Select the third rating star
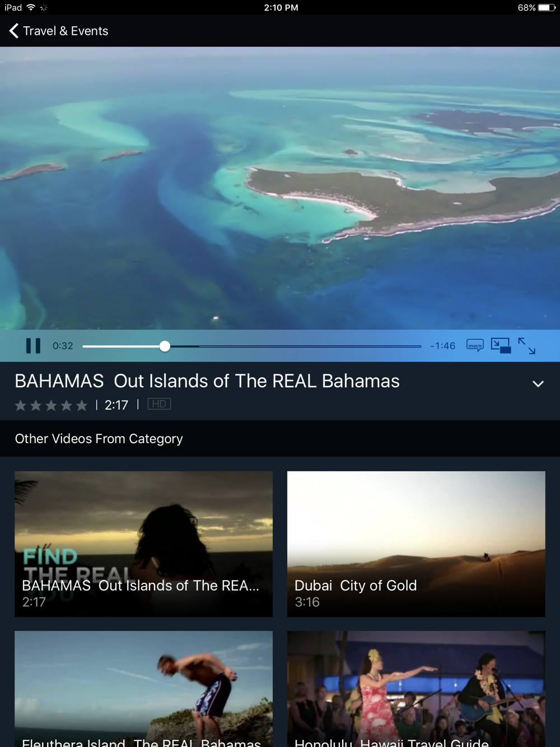Viewport: 560px width, 747px height. (x=51, y=405)
